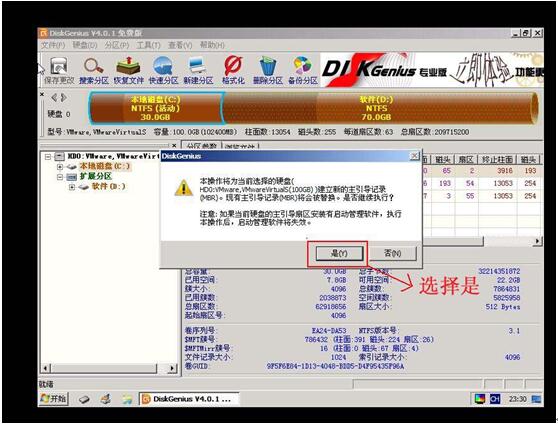This screenshot has height=429, width=558.
Task: Go to next disk with right arrow
Action: tap(63, 97)
